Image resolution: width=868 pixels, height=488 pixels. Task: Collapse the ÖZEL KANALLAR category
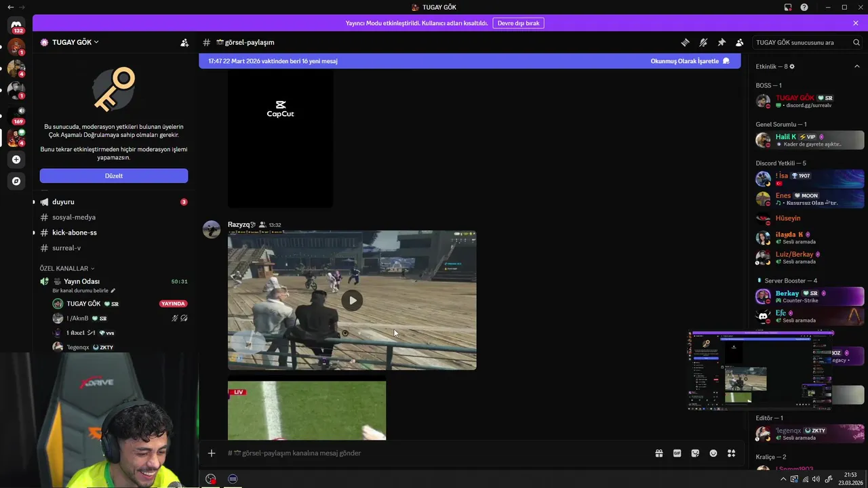pyautogui.click(x=67, y=268)
